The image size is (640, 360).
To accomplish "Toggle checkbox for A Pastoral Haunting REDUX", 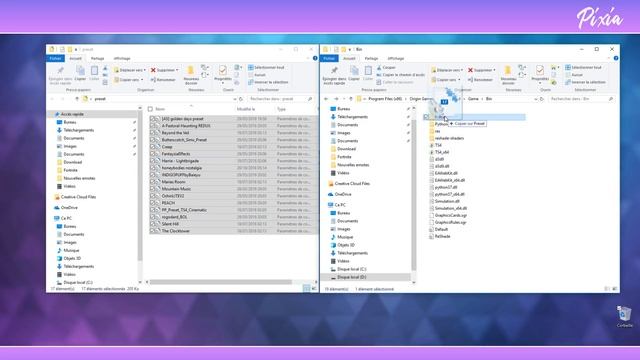I will (152, 126).
